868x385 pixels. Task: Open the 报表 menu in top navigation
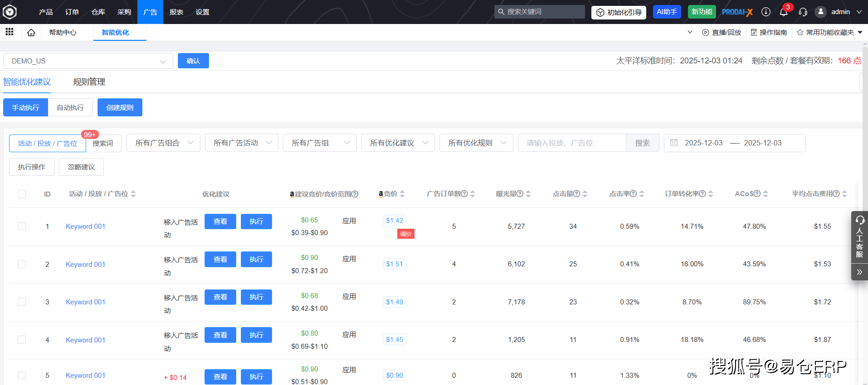[x=176, y=12]
